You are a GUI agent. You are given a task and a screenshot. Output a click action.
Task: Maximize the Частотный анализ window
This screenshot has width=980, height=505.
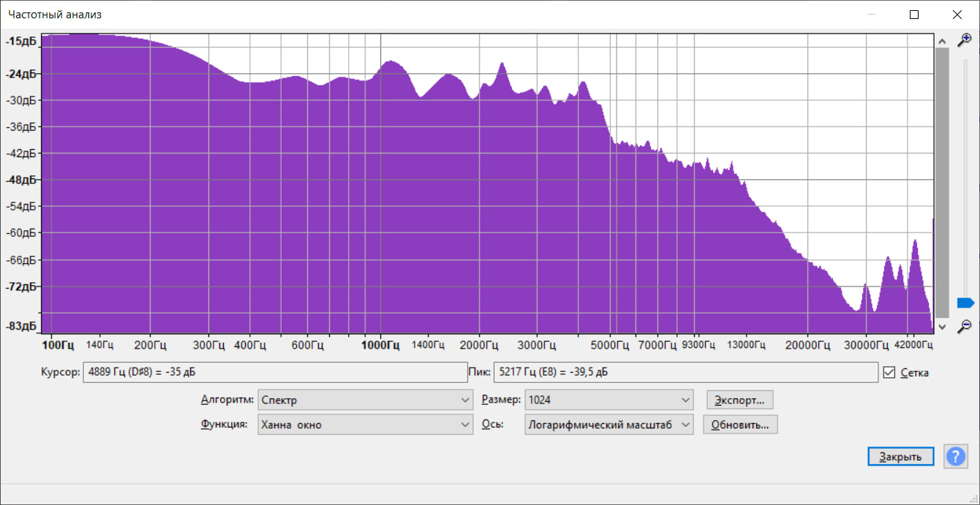[x=914, y=15]
